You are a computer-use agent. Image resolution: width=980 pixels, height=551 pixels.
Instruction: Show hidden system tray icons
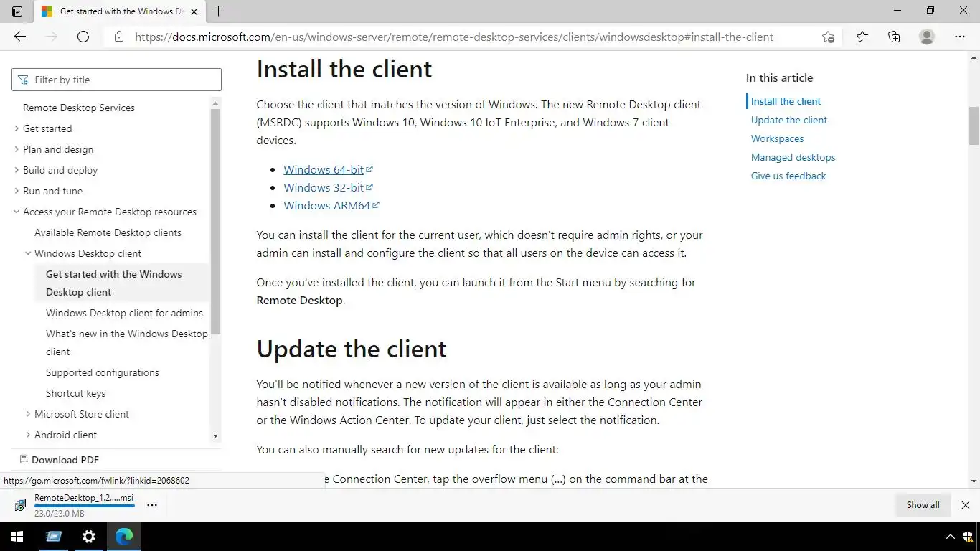(x=950, y=537)
